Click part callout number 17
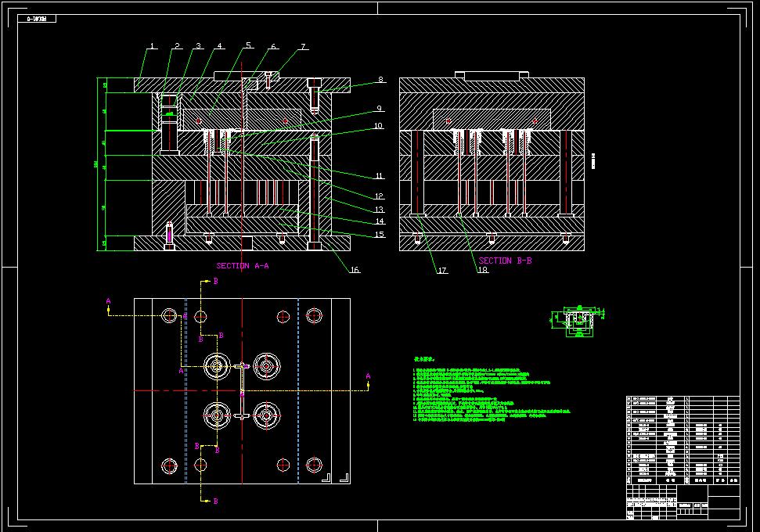The height and width of the screenshot is (532, 760). (x=442, y=271)
